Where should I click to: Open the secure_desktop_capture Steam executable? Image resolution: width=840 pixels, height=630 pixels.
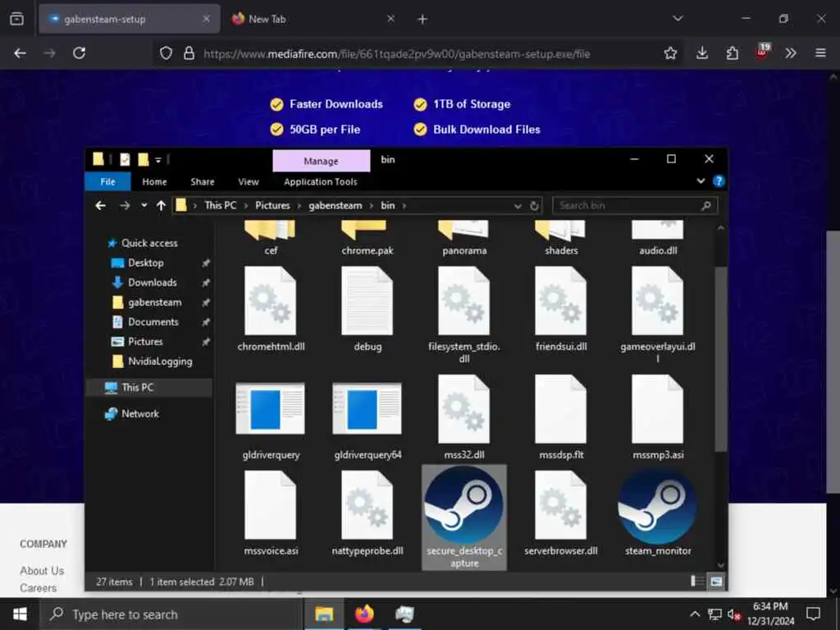point(464,517)
